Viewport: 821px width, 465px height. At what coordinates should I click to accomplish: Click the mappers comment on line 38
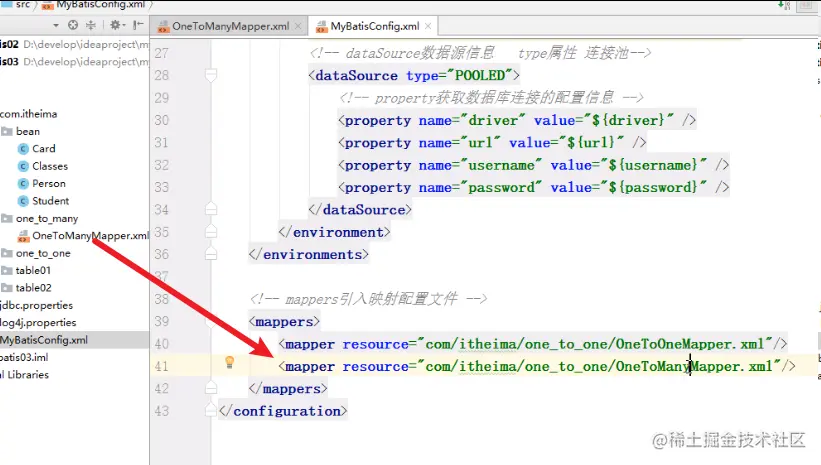(x=368, y=299)
